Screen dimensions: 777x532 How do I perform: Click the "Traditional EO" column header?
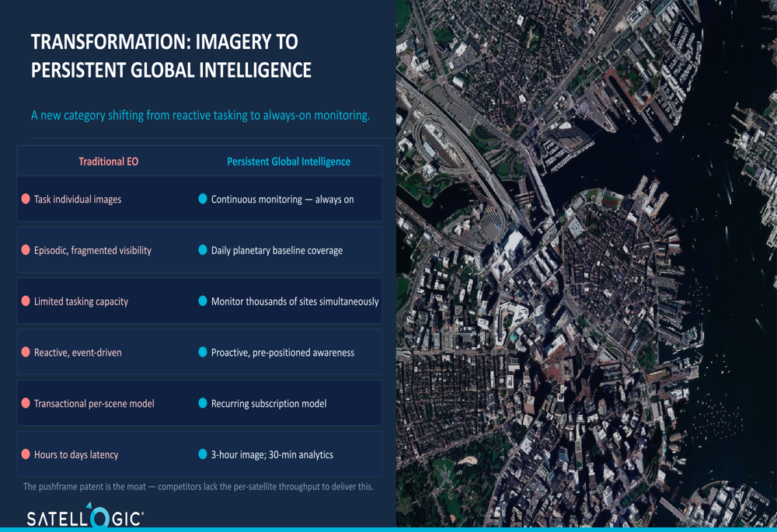coord(109,162)
